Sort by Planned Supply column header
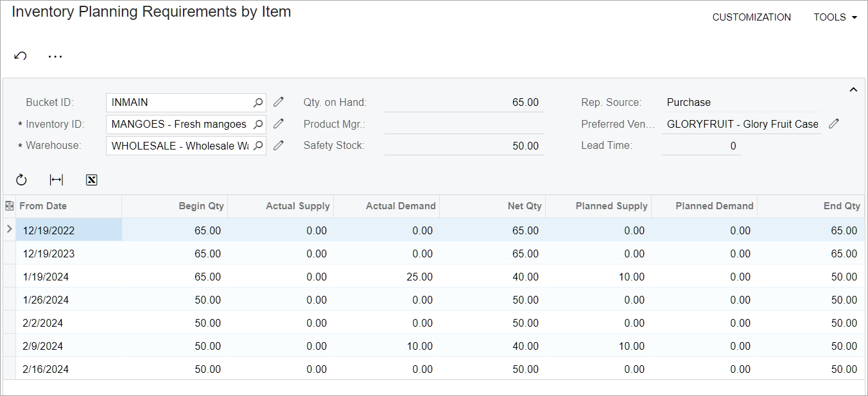 tap(598, 206)
